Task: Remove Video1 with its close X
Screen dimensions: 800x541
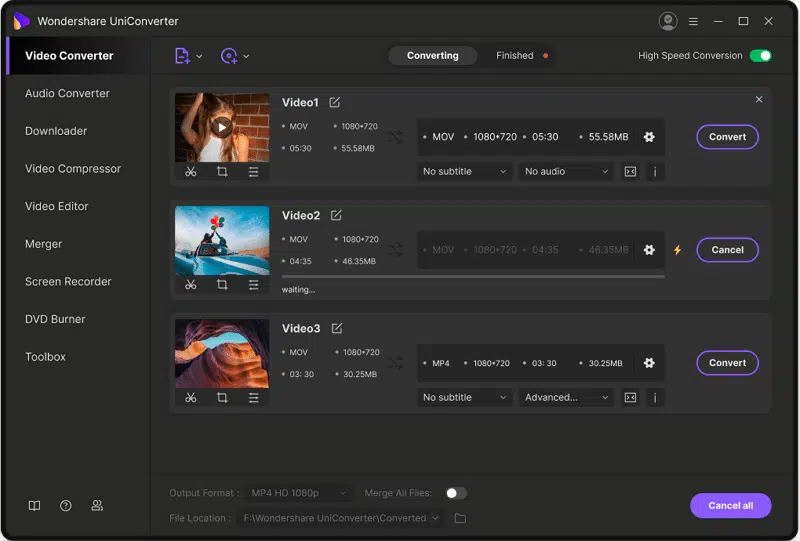Action: [x=759, y=99]
